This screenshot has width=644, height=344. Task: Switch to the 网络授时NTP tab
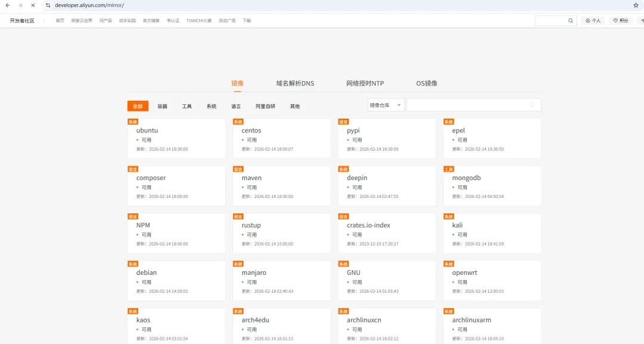[x=365, y=83]
